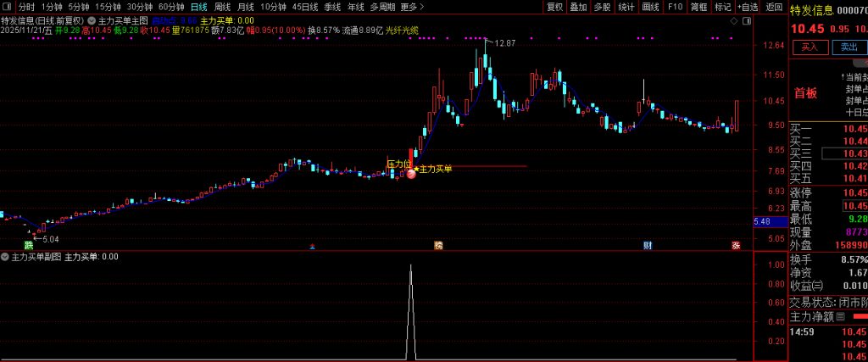Click the 换手 turnover rate row

click(x=828, y=259)
